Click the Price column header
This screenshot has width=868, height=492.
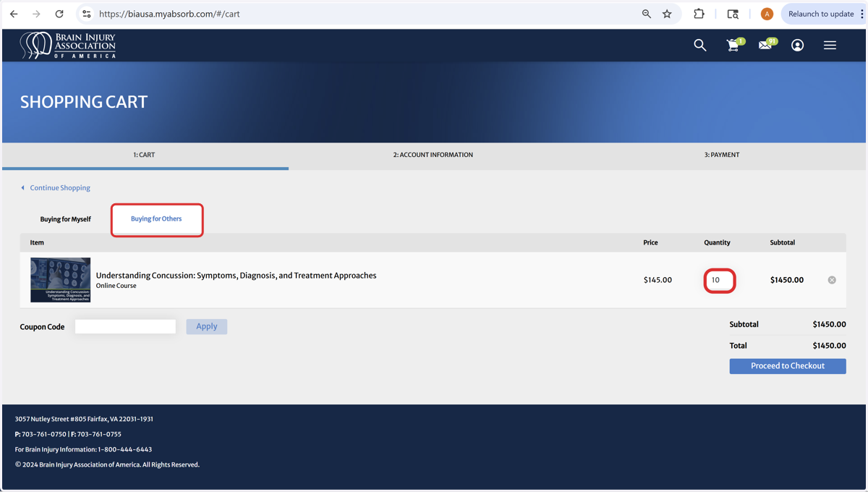pos(650,242)
